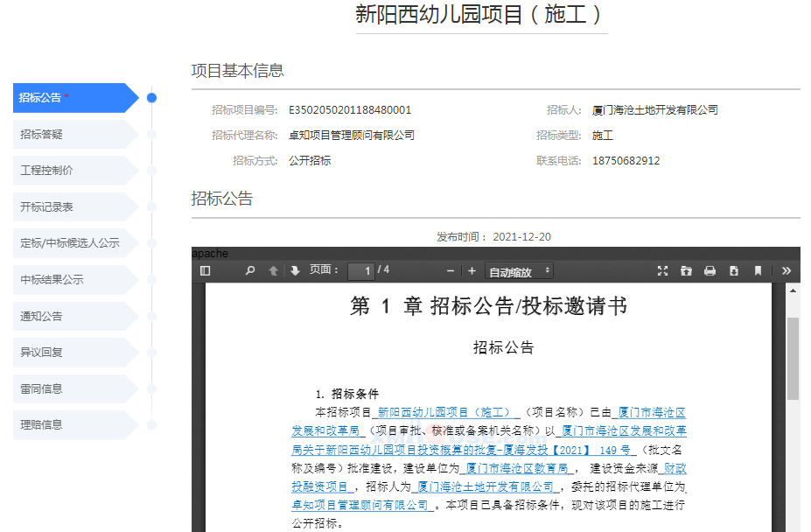
Task: Toggle the PDF sidebar panel
Action: [x=206, y=271]
